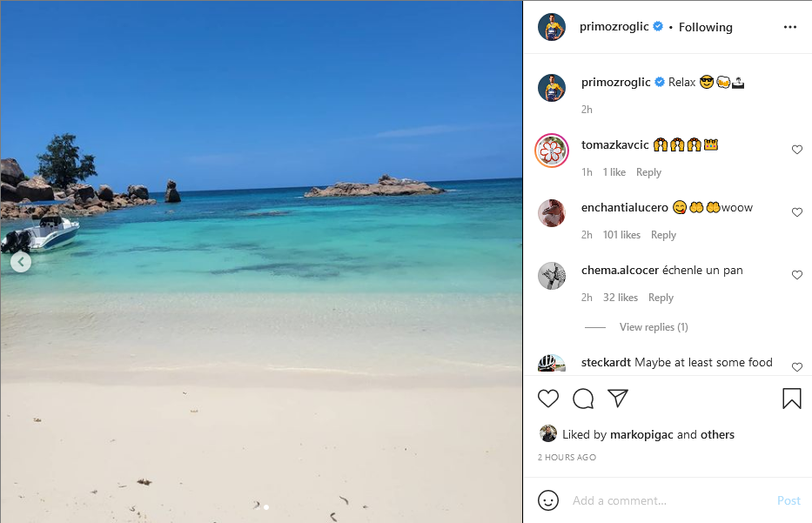Save the post with the bookmark icon
Screen dimensions: 812x523
(x=791, y=398)
